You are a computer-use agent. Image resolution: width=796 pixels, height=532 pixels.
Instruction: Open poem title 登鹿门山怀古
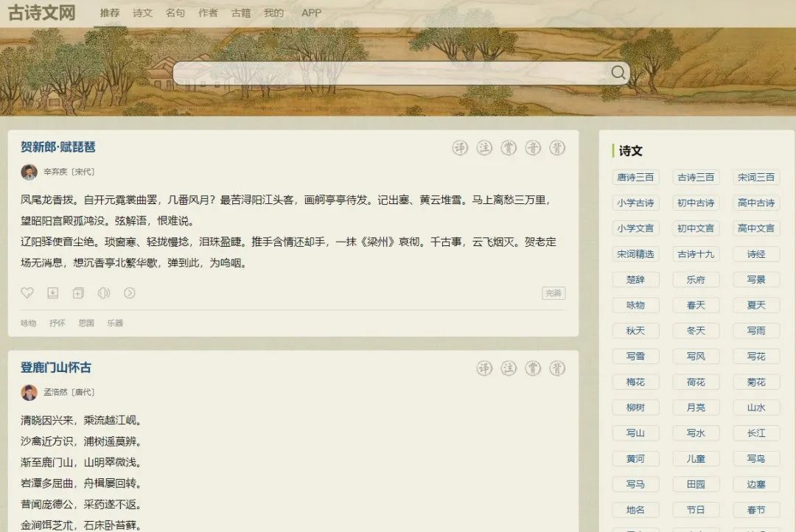click(x=56, y=368)
